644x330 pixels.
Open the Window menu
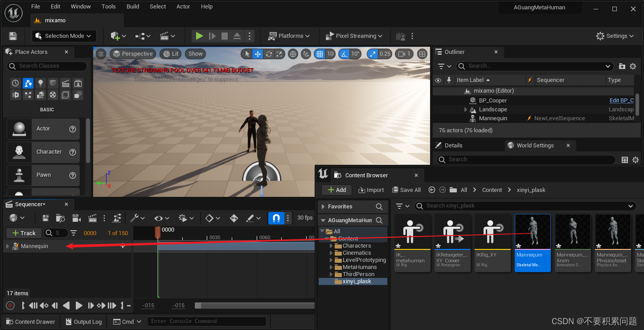[81, 7]
